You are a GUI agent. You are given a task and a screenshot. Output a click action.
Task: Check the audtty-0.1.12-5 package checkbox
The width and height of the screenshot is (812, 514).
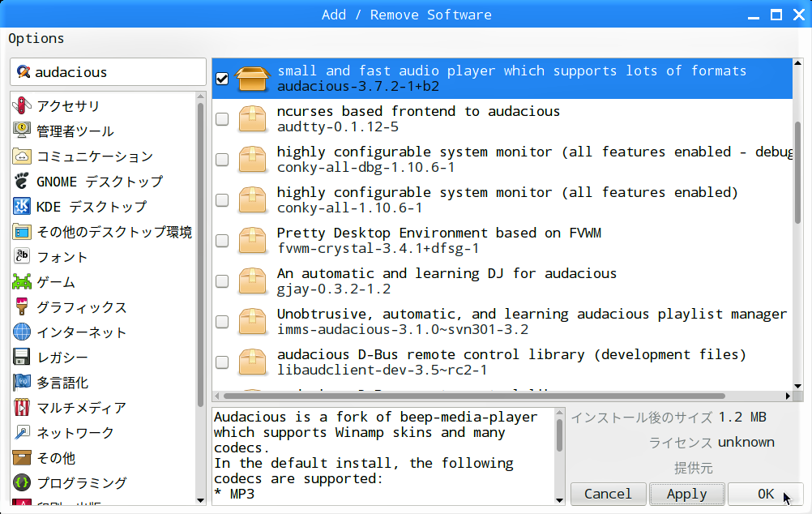(222, 118)
